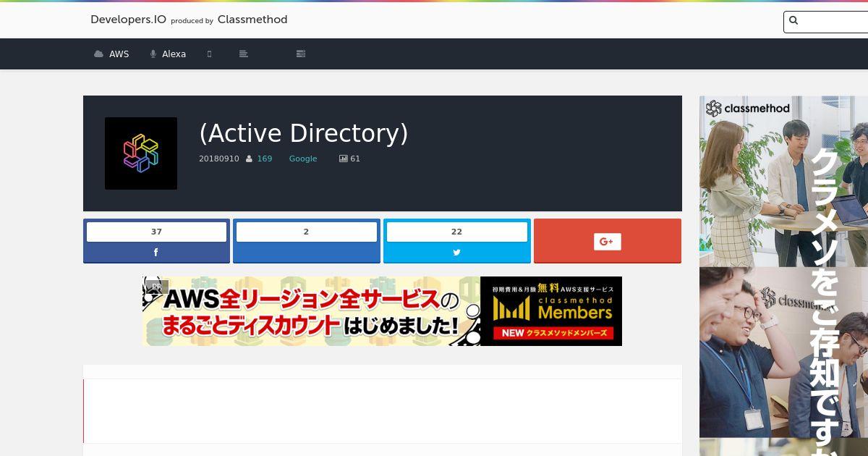This screenshot has width=868, height=456.
Task: Click the article's colorful cube thumbnail
Action: click(141, 153)
